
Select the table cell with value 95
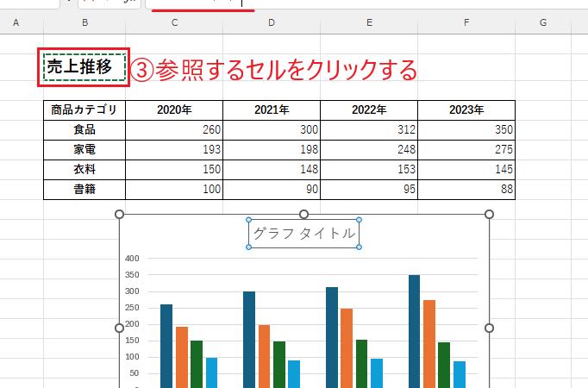[369, 190]
